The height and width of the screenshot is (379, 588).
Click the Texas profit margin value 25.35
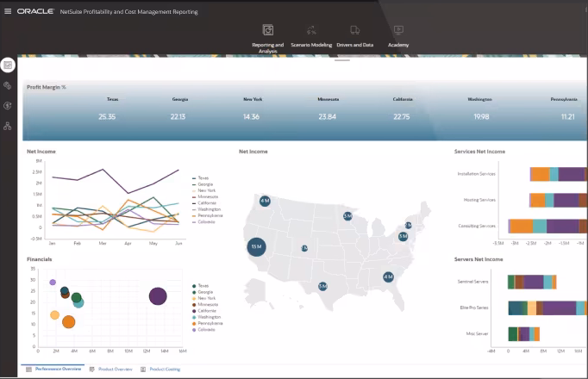point(107,116)
